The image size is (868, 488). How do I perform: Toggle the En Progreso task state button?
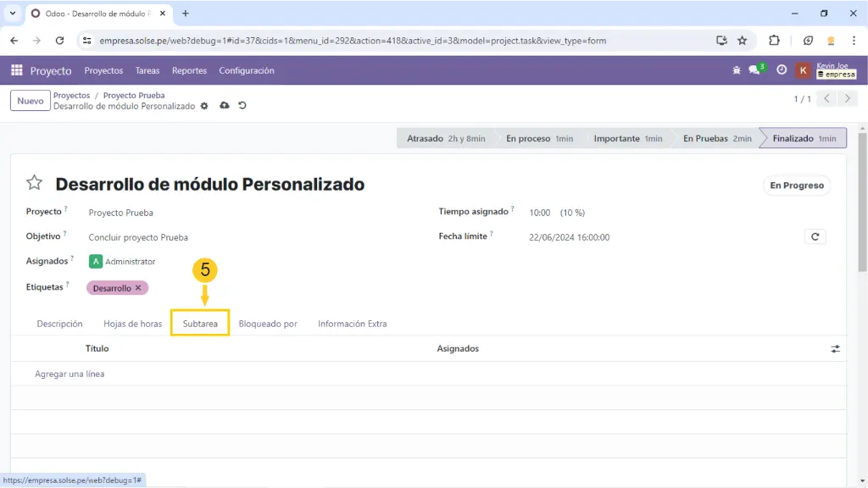pos(796,186)
